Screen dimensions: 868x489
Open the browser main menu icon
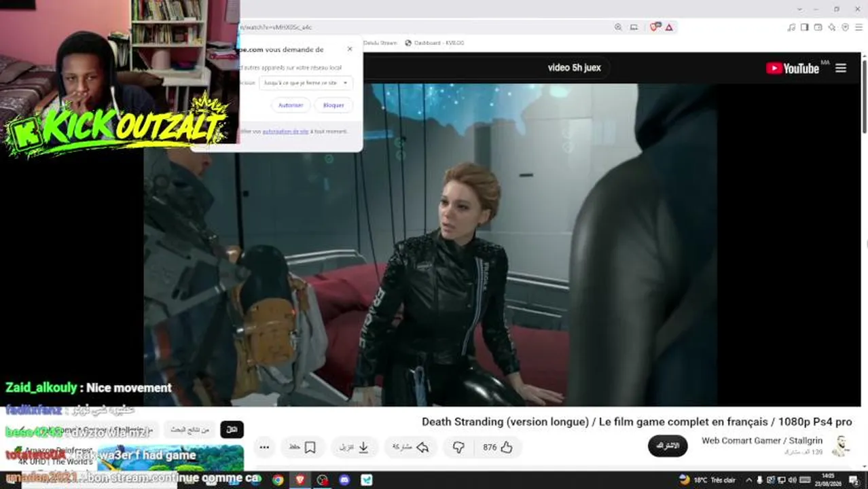click(x=858, y=27)
